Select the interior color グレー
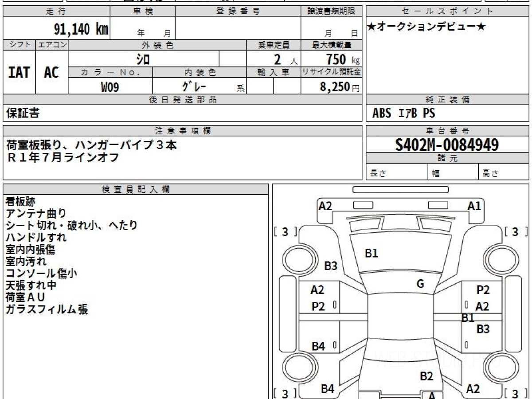 195,86
